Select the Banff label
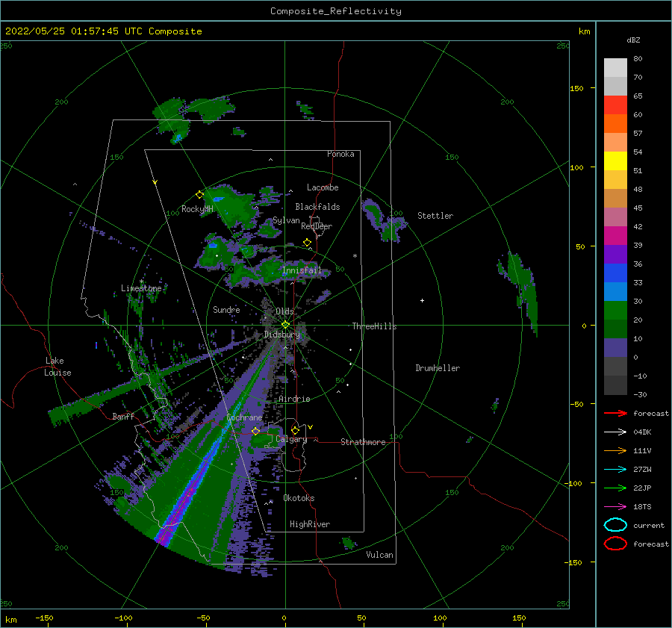 pyautogui.click(x=123, y=416)
